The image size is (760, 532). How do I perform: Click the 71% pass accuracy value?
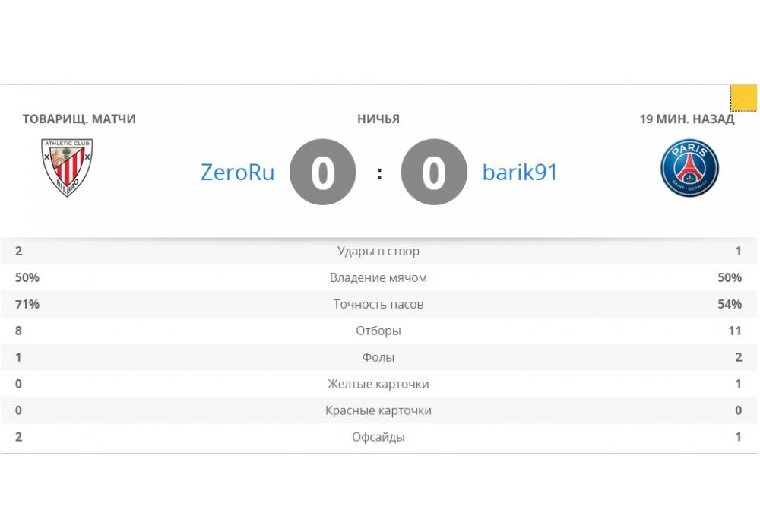tap(27, 304)
